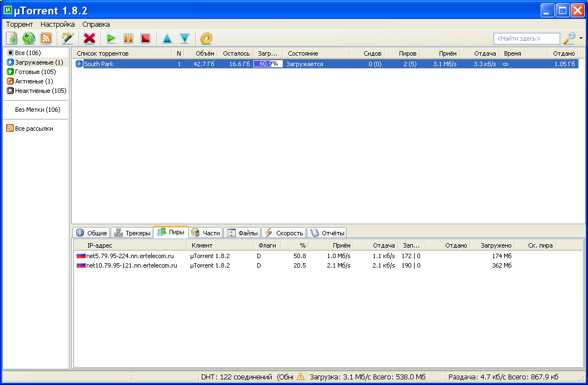Viewport: 588px width, 385px height.
Task: Sort torrents by Пиров column
Action: pos(402,53)
